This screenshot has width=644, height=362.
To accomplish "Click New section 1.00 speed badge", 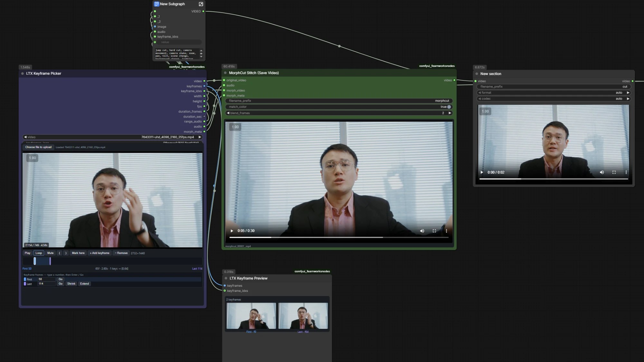I will tap(485, 112).
